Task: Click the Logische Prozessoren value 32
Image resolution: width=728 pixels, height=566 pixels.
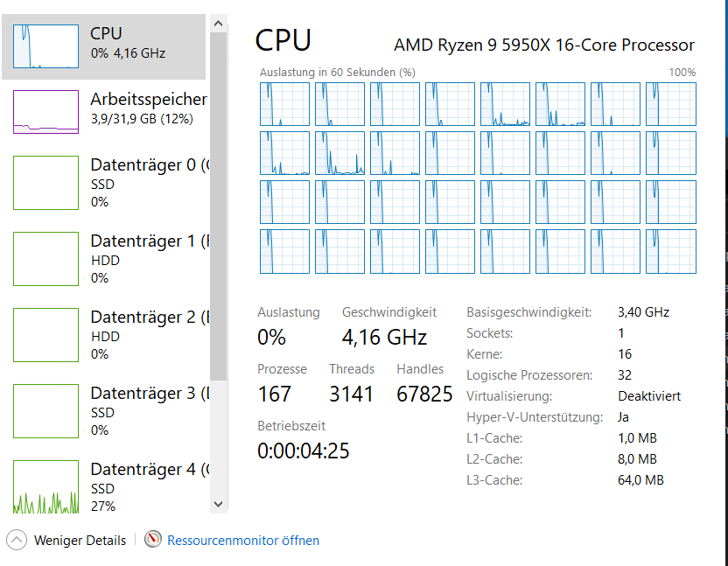Action: pos(625,375)
